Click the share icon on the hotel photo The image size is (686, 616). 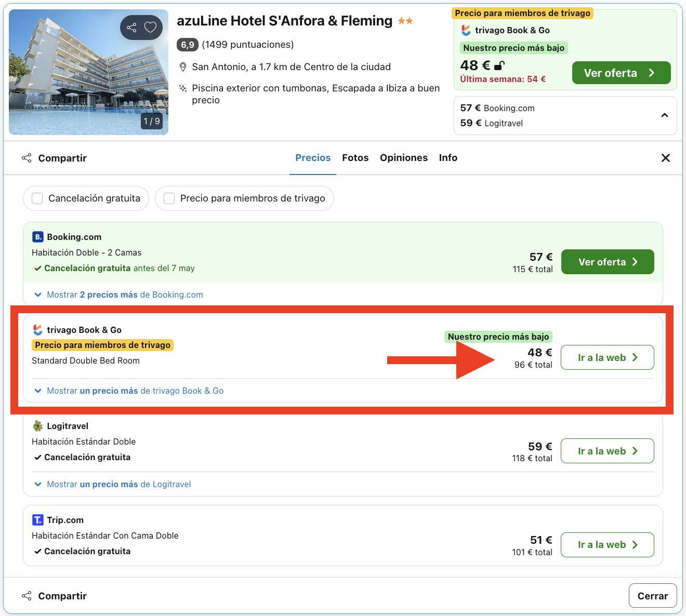[131, 28]
